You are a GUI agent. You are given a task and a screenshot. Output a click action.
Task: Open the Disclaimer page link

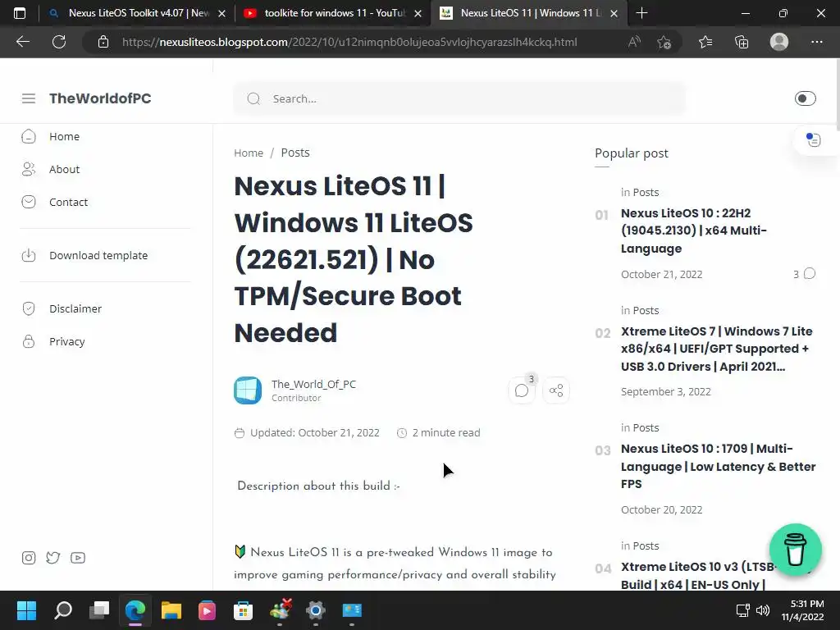(x=75, y=308)
